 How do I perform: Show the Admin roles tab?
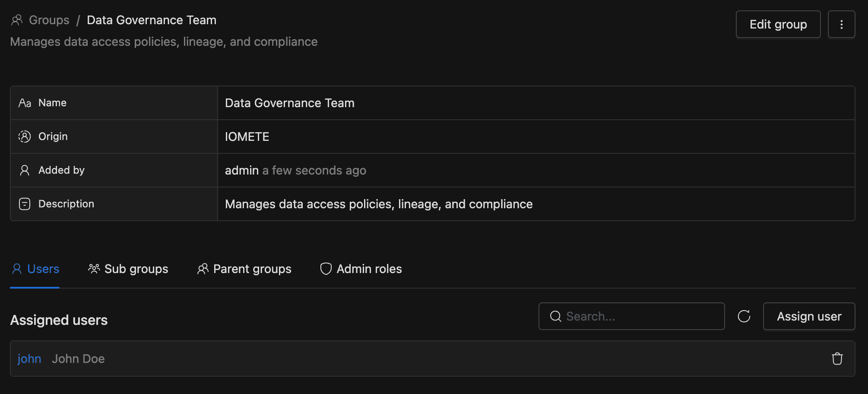click(361, 269)
